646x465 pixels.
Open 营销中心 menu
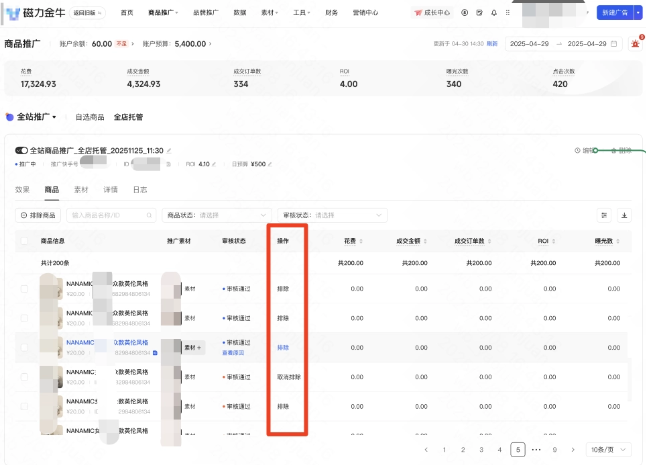(x=365, y=13)
